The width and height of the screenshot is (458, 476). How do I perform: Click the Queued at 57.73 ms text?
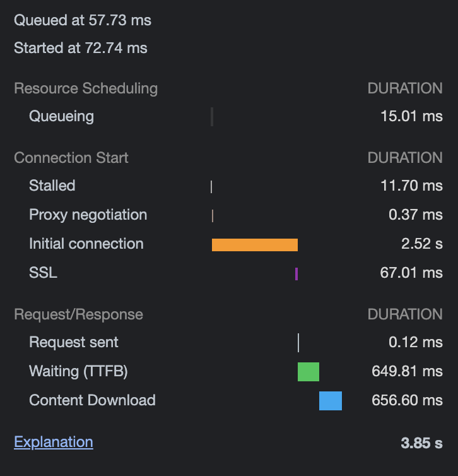(x=83, y=20)
